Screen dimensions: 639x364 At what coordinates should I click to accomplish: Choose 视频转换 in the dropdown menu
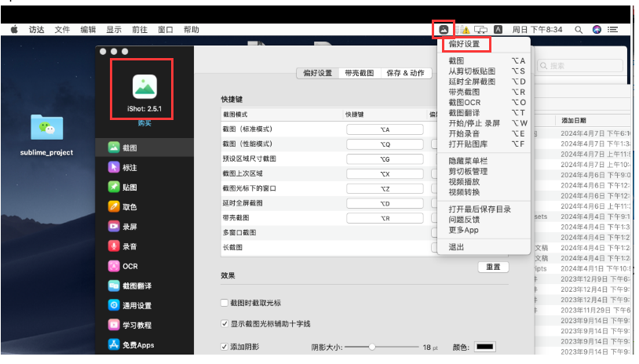click(x=484, y=192)
